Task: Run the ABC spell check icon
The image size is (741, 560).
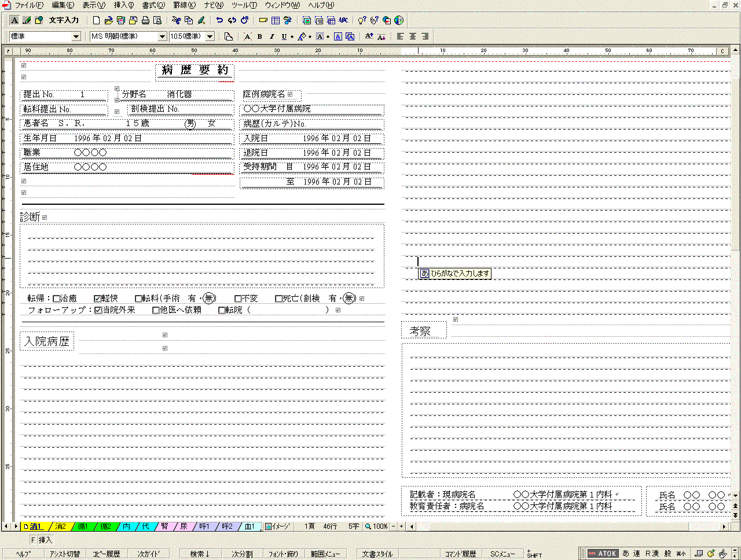Action: click(343, 20)
